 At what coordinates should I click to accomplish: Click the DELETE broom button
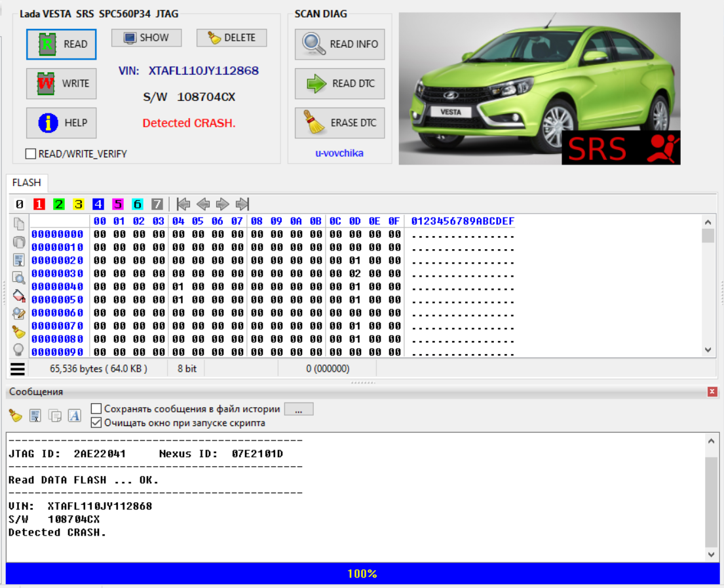click(x=232, y=38)
